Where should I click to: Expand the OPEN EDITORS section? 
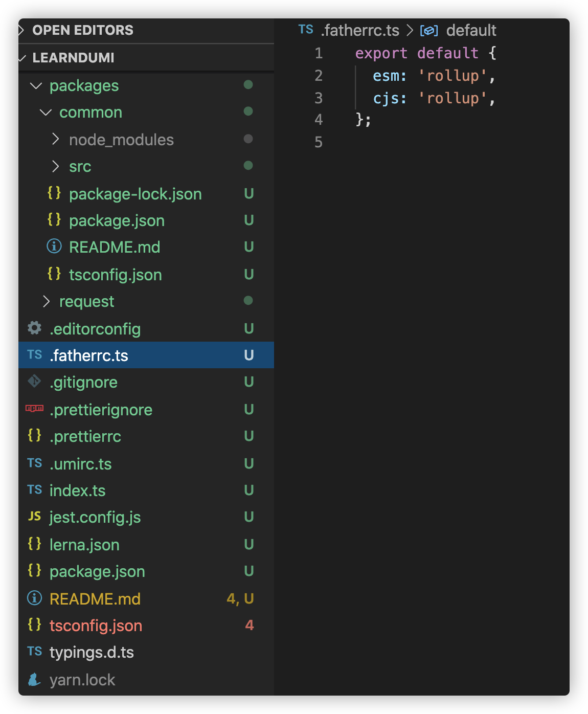21,30
